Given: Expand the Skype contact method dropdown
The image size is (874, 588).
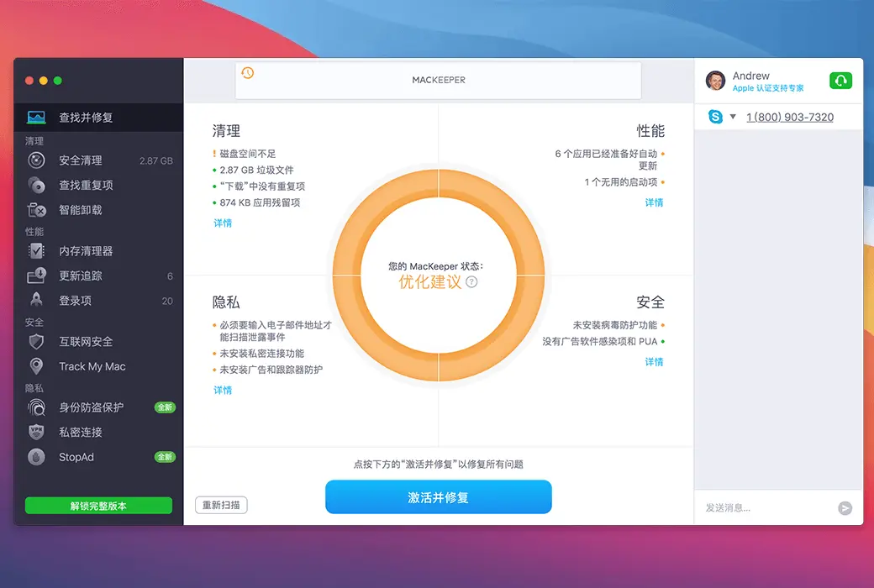Looking at the screenshot, I should click(x=733, y=117).
